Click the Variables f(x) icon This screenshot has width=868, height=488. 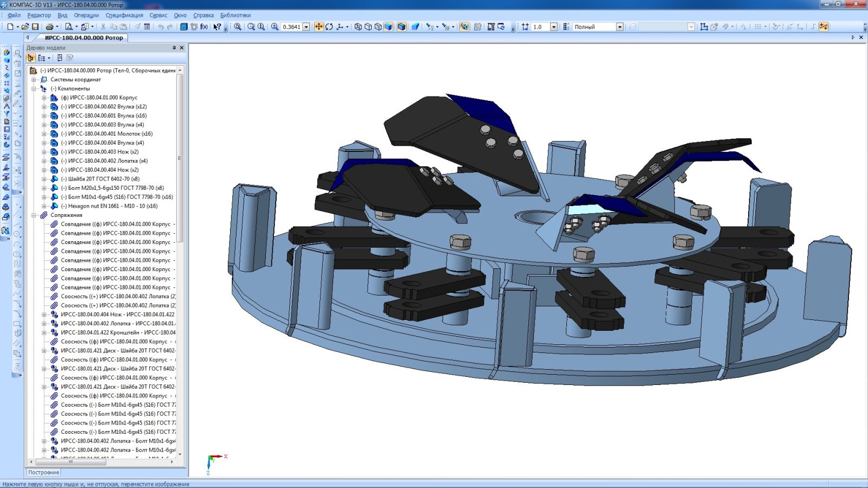pos(204,27)
